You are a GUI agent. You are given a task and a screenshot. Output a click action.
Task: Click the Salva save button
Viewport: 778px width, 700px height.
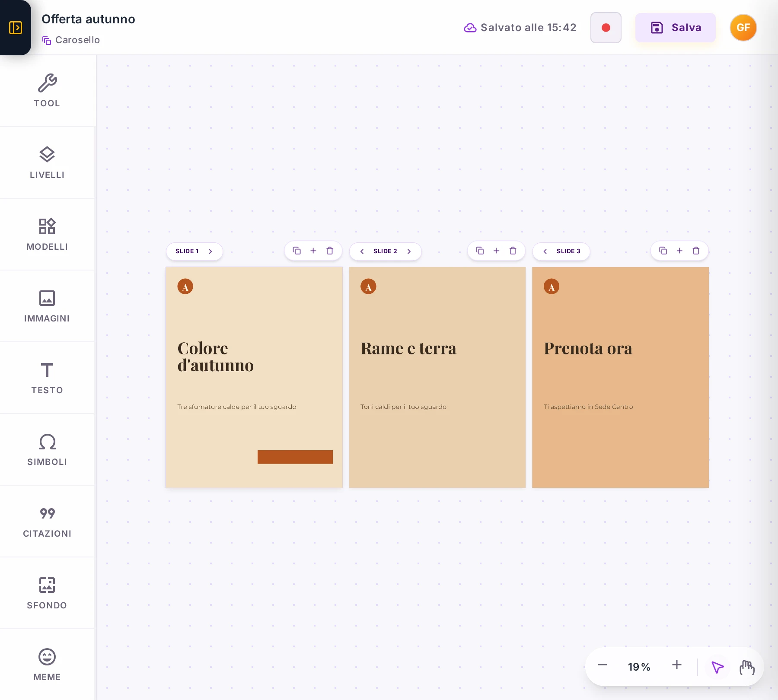(x=676, y=28)
